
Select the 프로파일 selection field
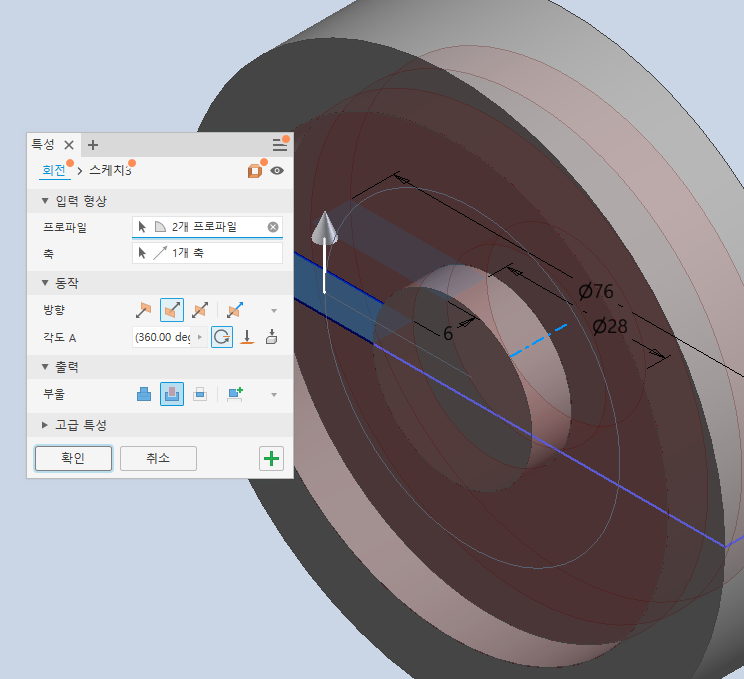(207, 227)
